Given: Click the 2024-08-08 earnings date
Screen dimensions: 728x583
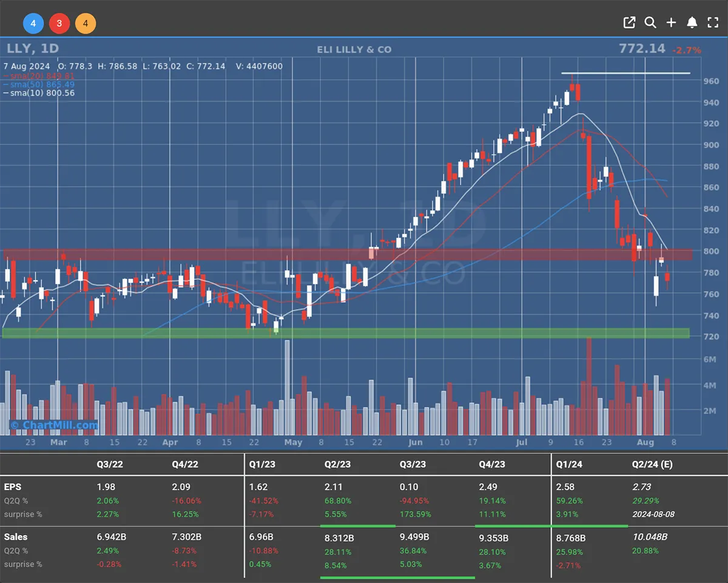Looking at the screenshot, I should pyautogui.click(x=653, y=514).
